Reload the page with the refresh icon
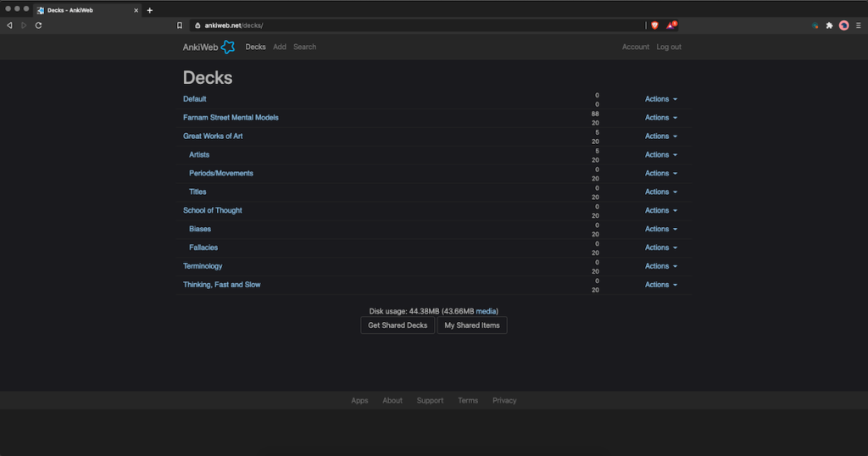Screen dimensions: 868x456 coord(39,25)
